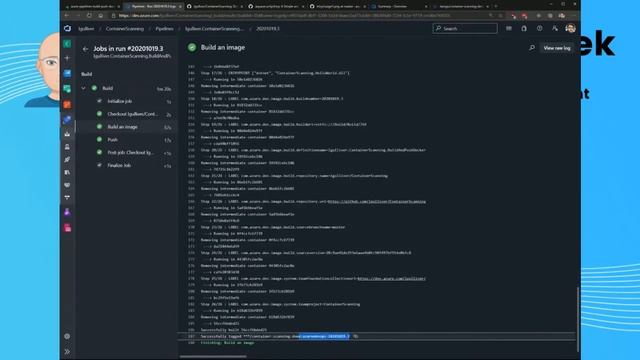Go back using the Jobs in run arrow
The height and width of the screenshot is (360, 640).
85,49
